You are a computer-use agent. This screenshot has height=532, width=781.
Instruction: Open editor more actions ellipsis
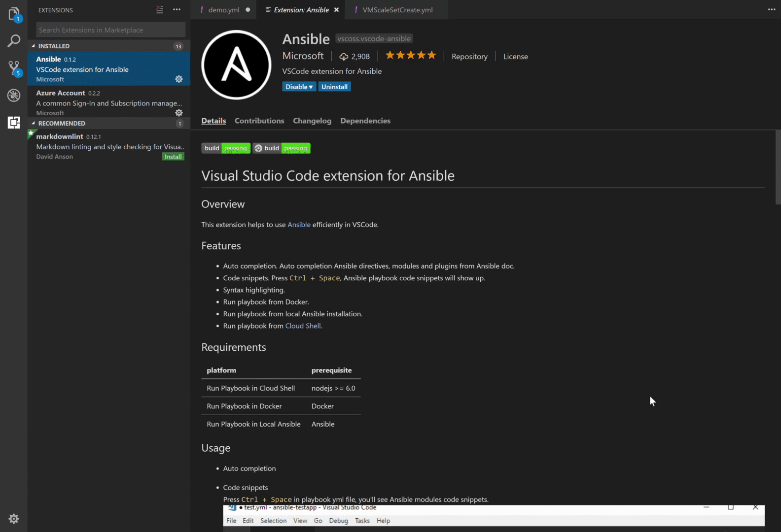pyautogui.click(x=772, y=10)
